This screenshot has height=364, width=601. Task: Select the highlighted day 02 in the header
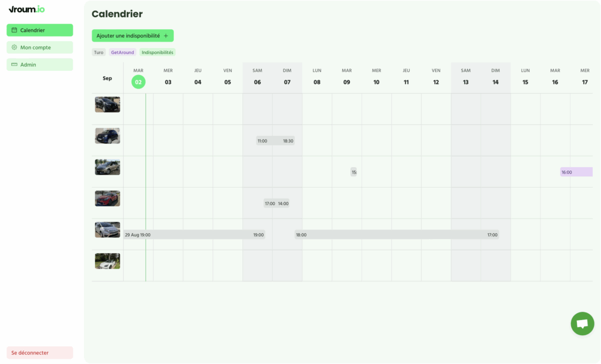coord(139,82)
